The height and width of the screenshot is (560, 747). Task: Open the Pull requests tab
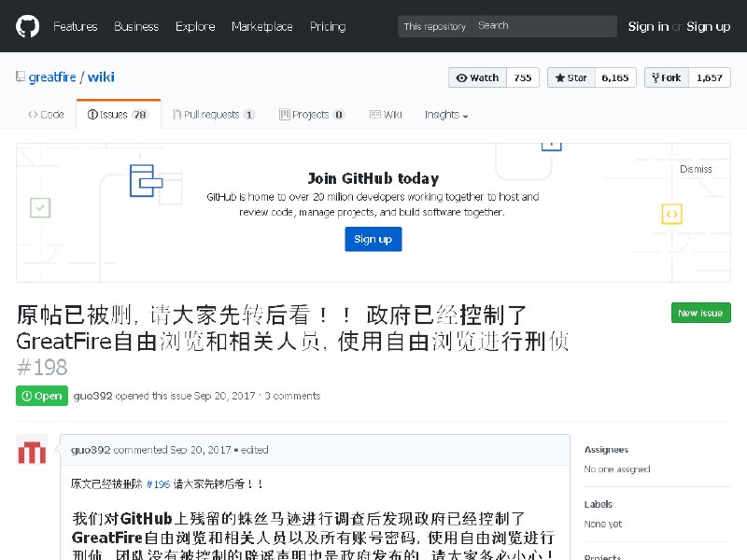click(214, 114)
